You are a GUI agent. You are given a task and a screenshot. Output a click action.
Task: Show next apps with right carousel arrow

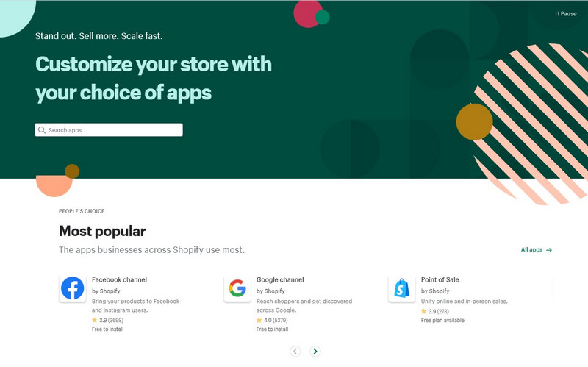315,352
